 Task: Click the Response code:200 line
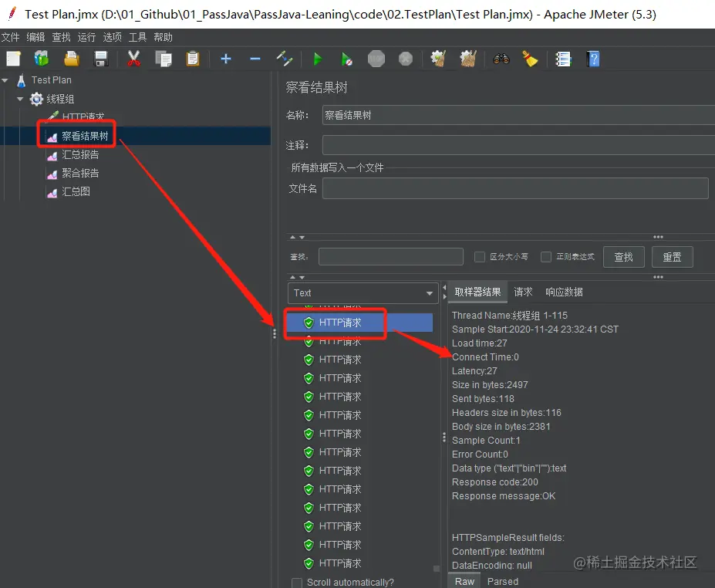tap(494, 482)
